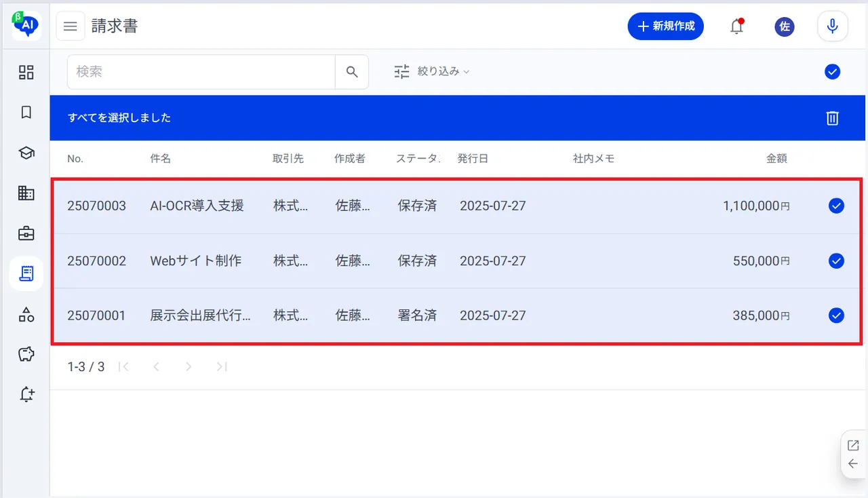Open the AI beta logo home
This screenshot has width=868, height=498.
click(x=26, y=26)
